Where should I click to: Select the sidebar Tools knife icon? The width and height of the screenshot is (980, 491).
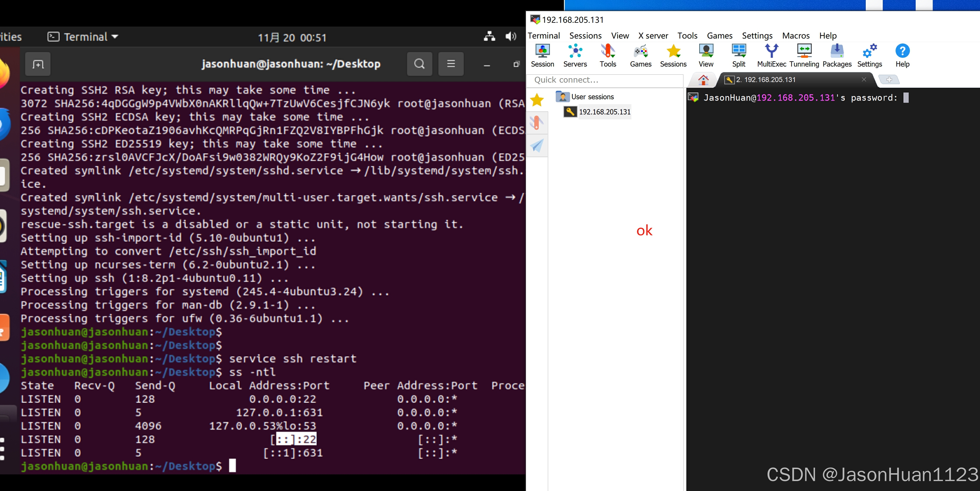537,123
